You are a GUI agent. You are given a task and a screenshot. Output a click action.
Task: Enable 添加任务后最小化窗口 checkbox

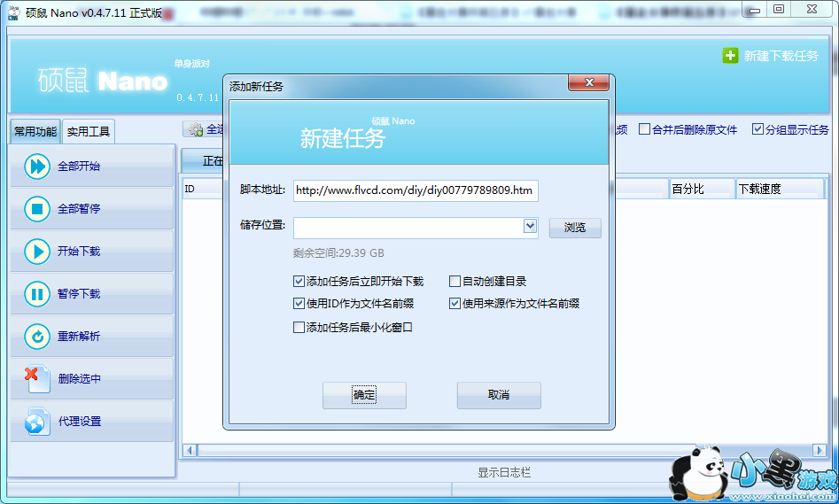299,328
